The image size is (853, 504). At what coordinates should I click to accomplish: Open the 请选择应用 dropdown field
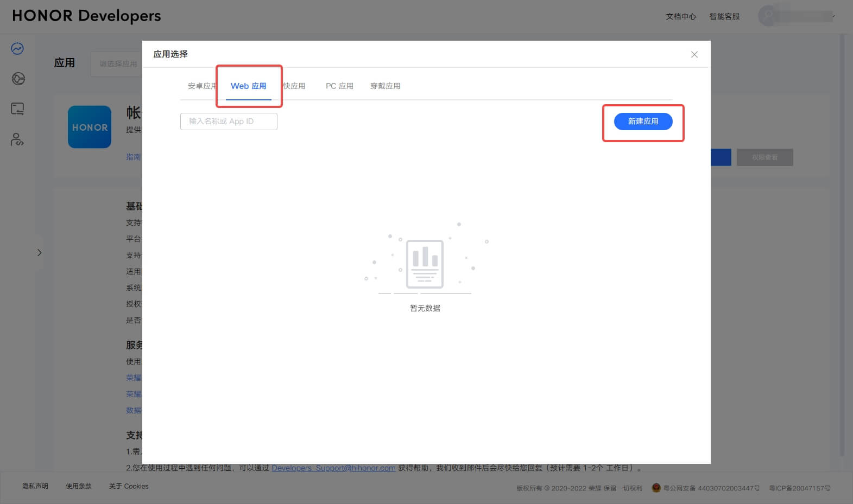tap(118, 63)
